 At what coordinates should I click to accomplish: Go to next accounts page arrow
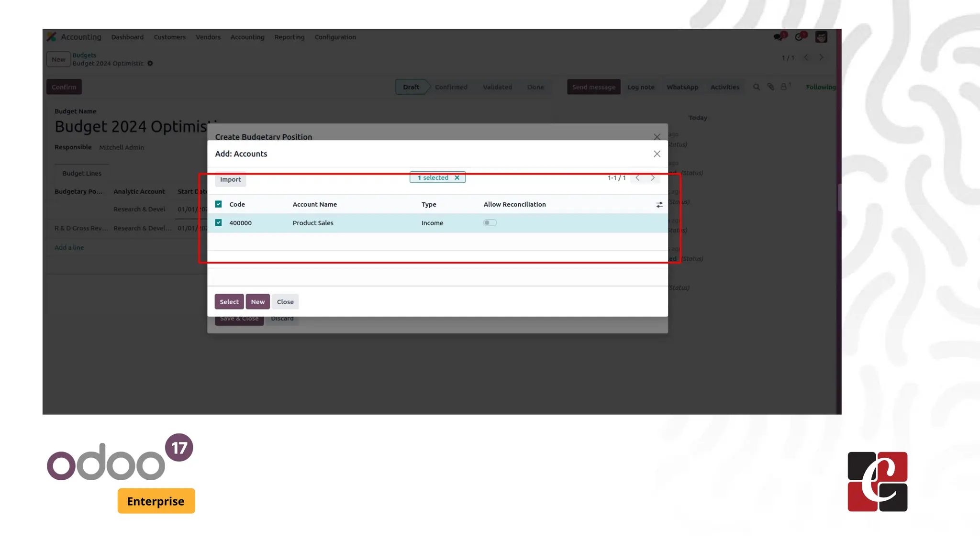coord(653,178)
